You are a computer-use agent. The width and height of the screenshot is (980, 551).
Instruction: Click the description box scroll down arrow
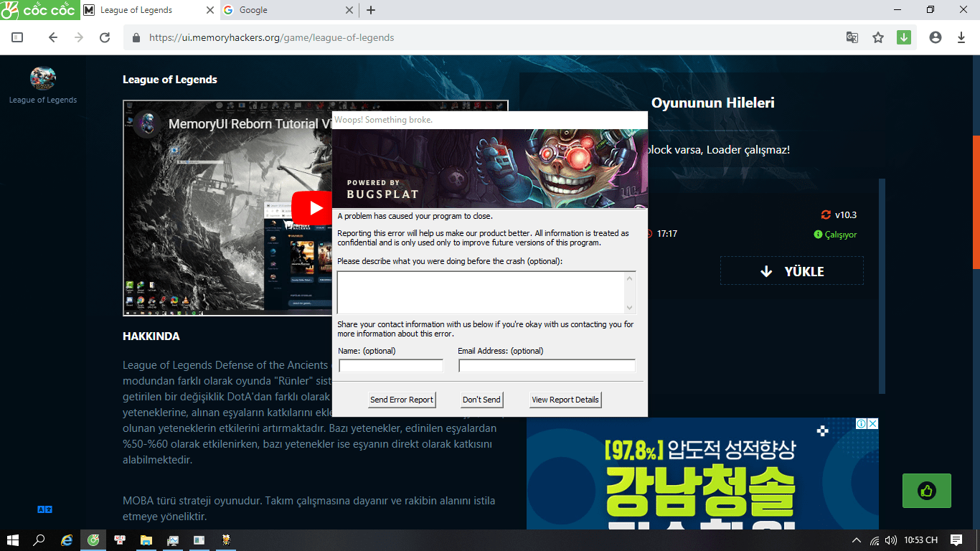(x=631, y=308)
